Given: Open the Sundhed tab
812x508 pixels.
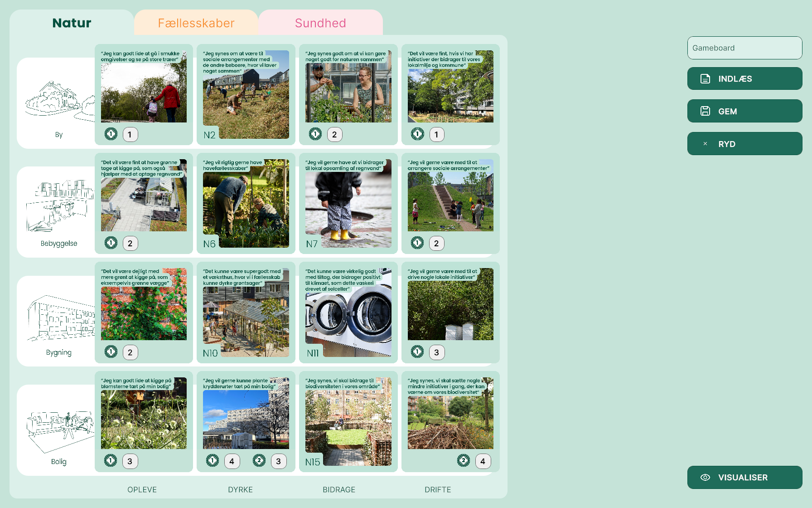Looking at the screenshot, I should point(320,23).
